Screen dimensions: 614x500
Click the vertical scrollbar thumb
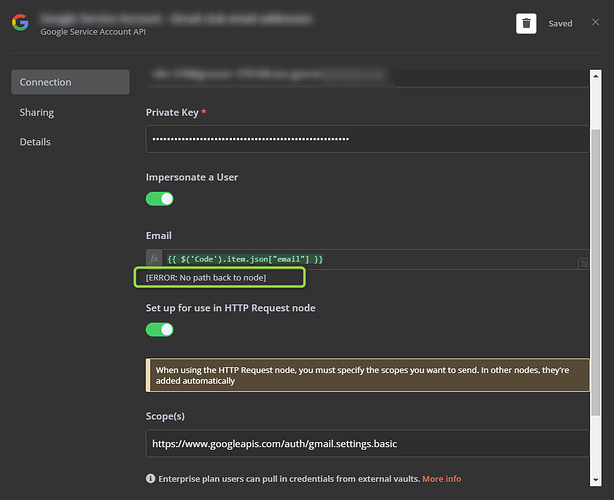point(596,272)
